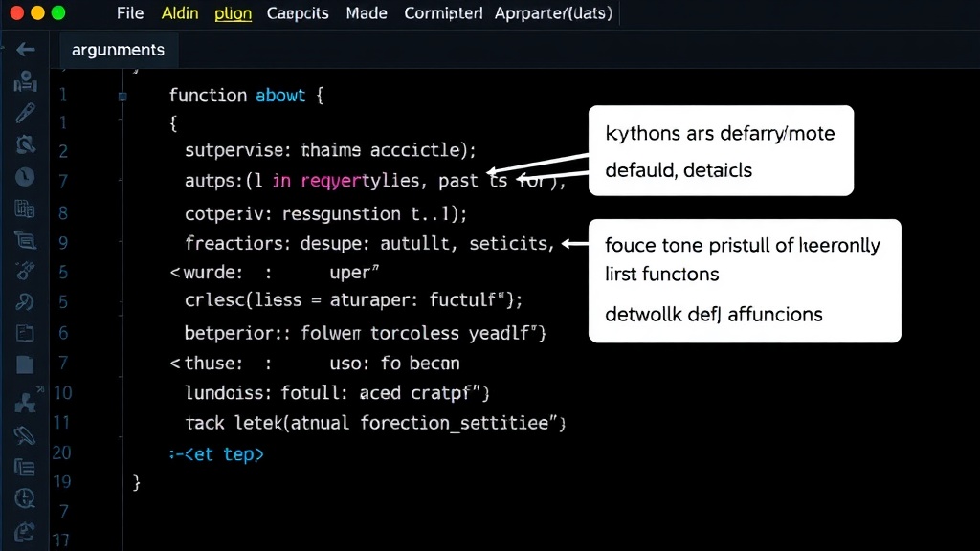
Task: Click the blue ':-<et tep>' text
Action: pyautogui.click(x=216, y=454)
